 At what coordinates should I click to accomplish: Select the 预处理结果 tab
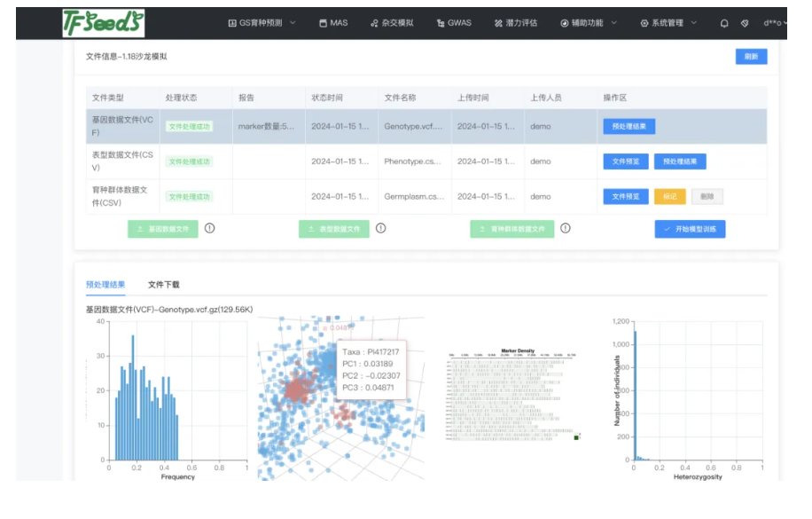click(105, 285)
